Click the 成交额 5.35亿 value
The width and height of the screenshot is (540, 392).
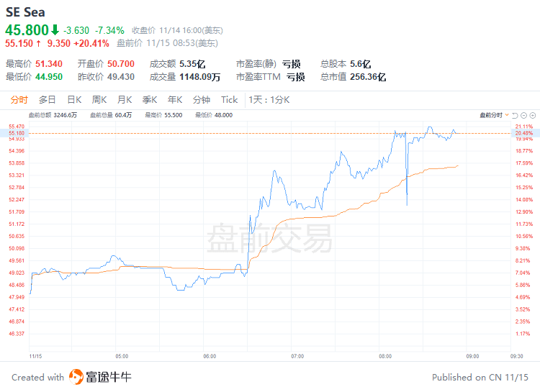click(x=192, y=64)
